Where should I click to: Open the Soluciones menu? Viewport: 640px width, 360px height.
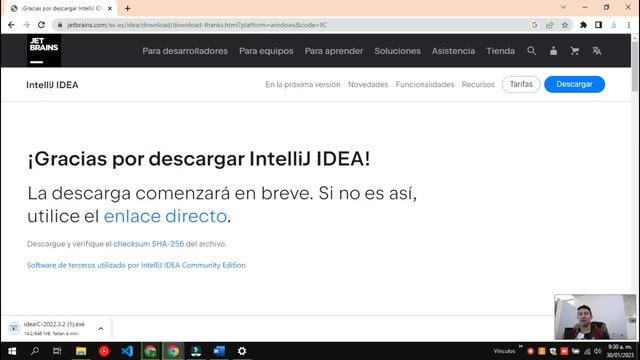[397, 51]
